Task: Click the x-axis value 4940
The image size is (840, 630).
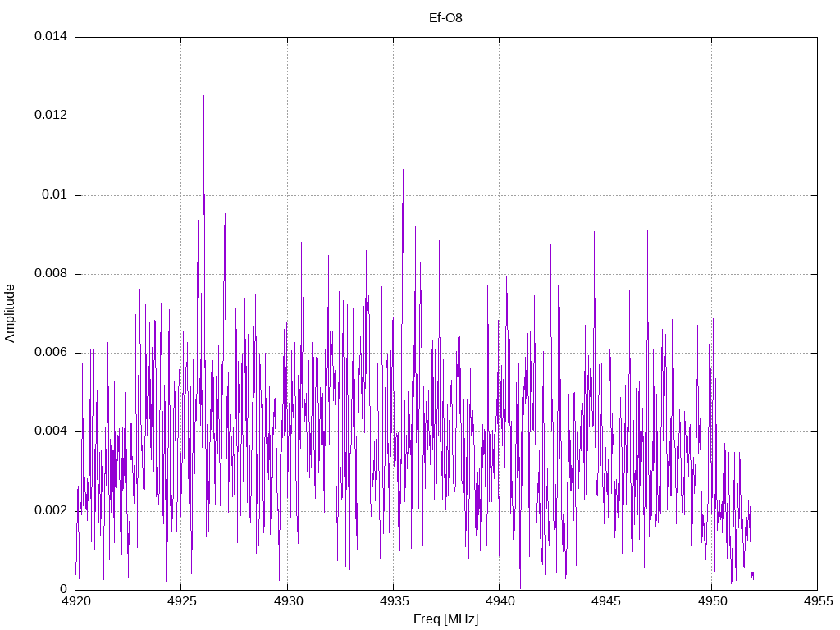Action: pyautogui.click(x=500, y=601)
